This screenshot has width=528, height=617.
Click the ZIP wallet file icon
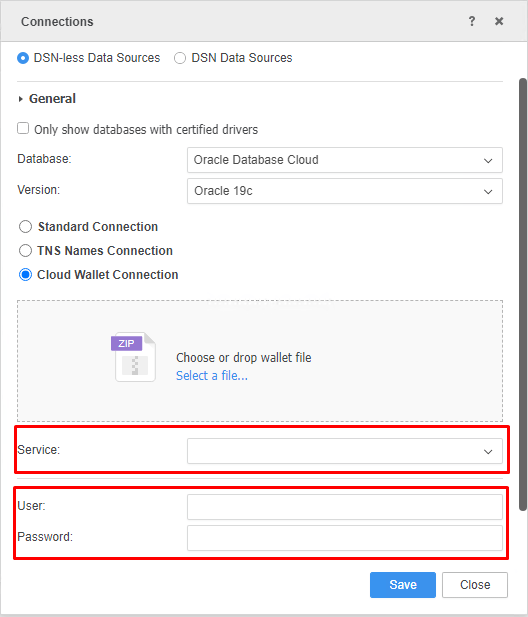coord(134,357)
